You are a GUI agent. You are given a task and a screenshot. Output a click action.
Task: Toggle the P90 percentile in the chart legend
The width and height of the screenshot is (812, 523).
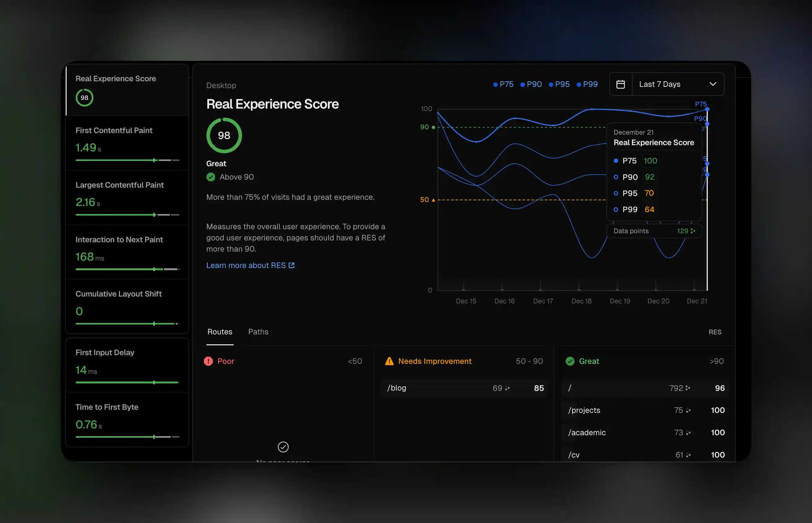[x=532, y=84]
